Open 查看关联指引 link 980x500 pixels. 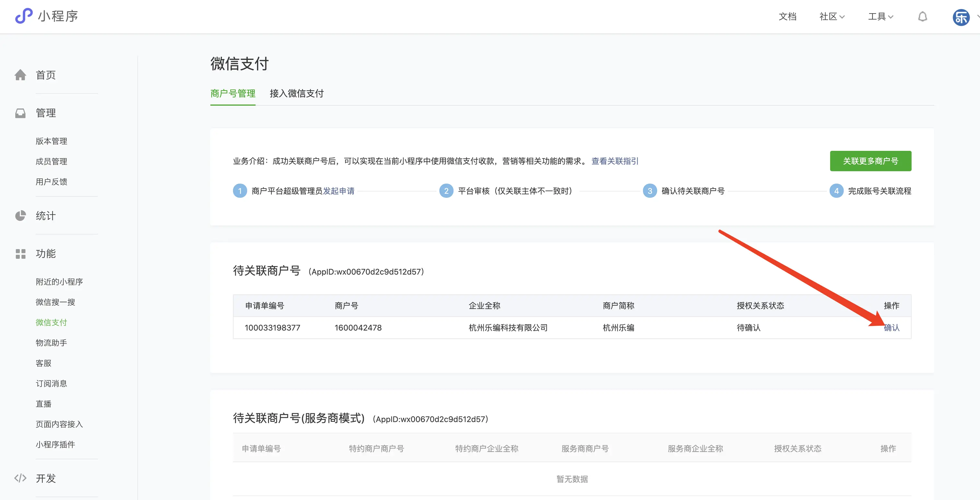(614, 161)
